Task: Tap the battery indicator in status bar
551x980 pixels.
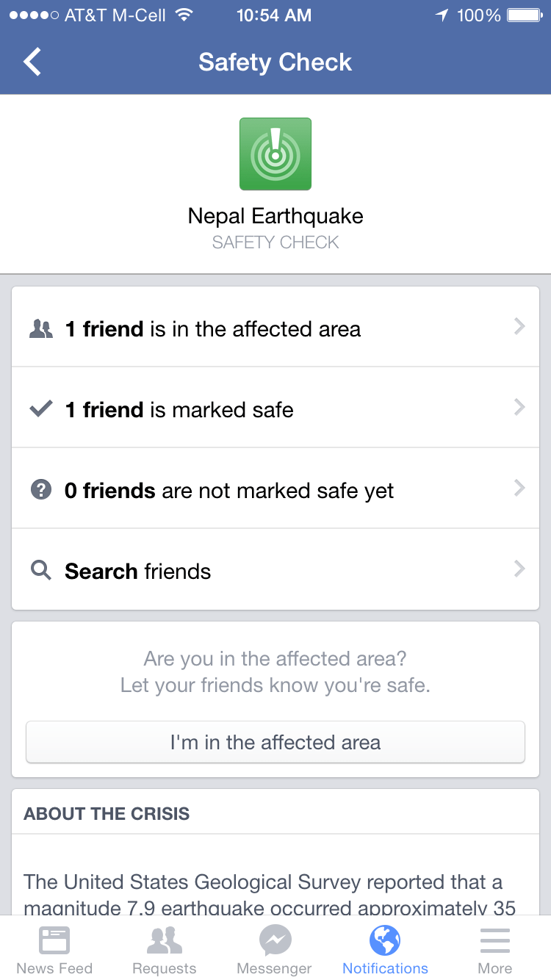Action: tap(524, 15)
